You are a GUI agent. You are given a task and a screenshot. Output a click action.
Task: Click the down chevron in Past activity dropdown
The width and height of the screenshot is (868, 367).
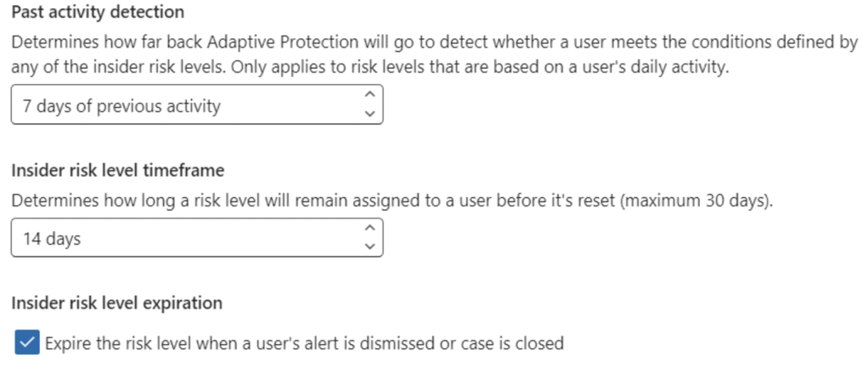(x=368, y=112)
